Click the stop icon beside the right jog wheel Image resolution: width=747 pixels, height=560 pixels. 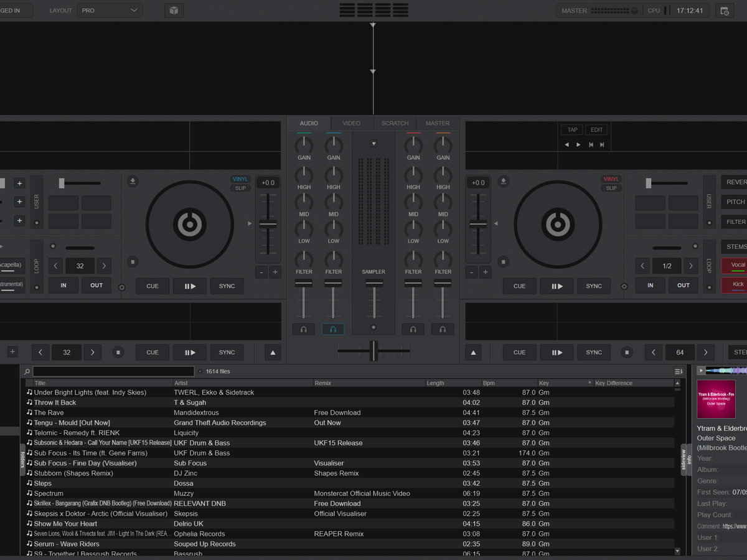(x=504, y=262)
